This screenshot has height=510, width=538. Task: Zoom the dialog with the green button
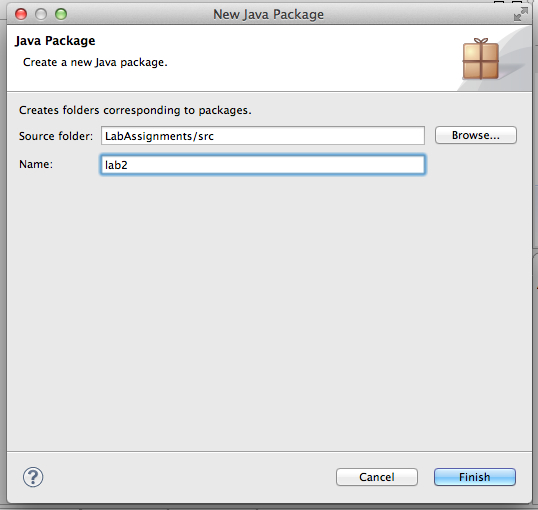tap(61, 14)
